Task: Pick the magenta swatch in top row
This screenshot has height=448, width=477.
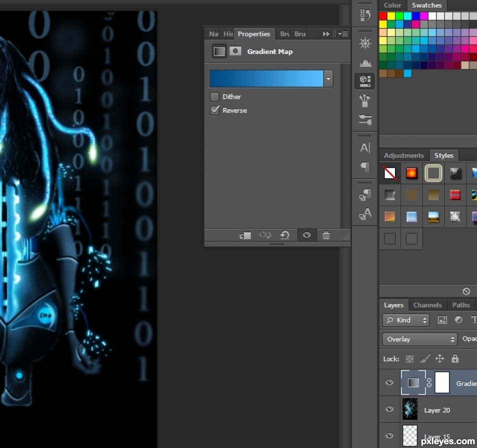Action: pyautogui.click(x=424, y=16)
